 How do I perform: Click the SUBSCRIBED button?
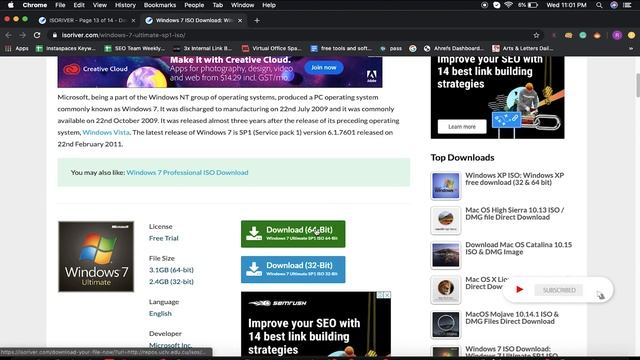[x=559, y=290]
